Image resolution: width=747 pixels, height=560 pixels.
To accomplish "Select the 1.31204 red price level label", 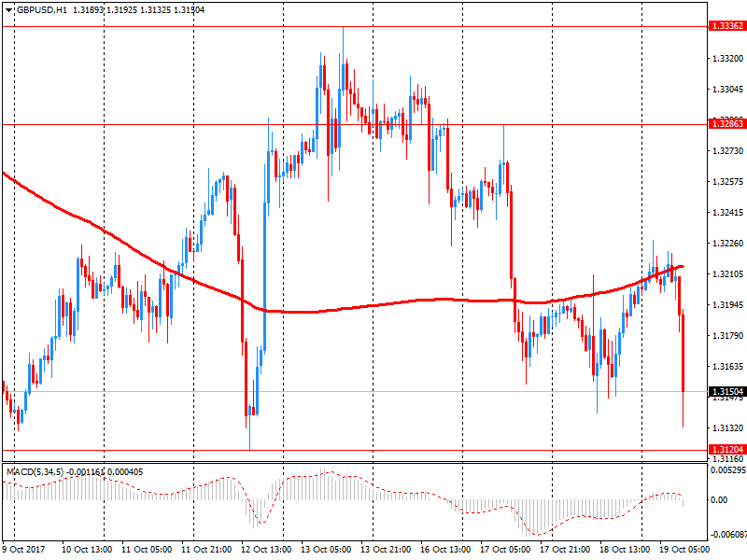I will click(x=727, y=450).
